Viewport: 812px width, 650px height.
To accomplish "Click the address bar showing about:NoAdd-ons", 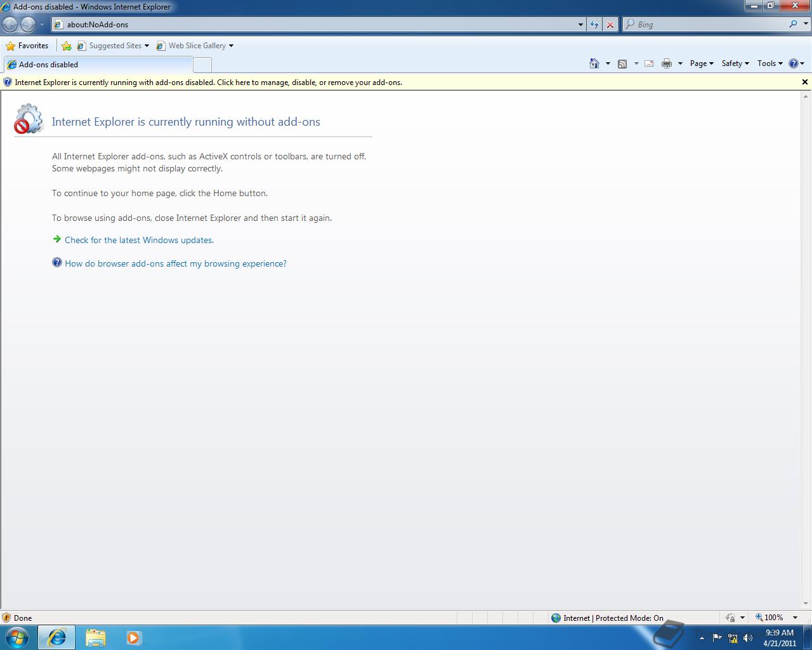I will pyautogui.click(x=314, y=25).
